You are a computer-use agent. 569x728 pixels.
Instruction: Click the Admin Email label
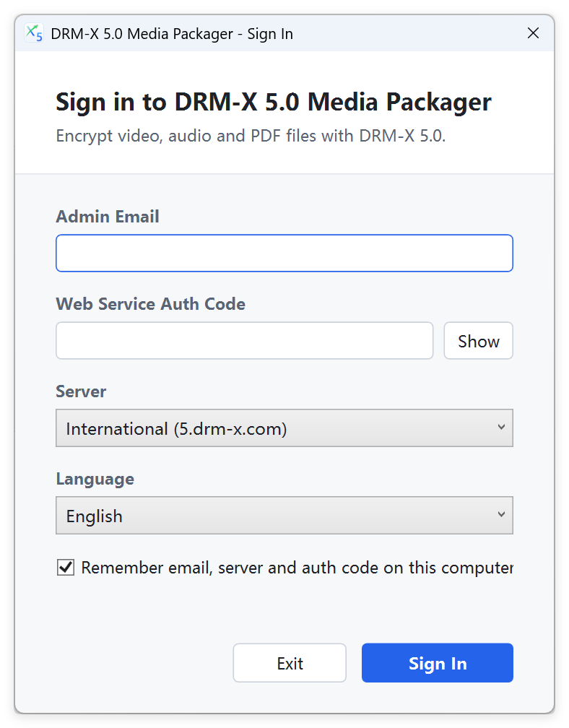tap(108, 217)
